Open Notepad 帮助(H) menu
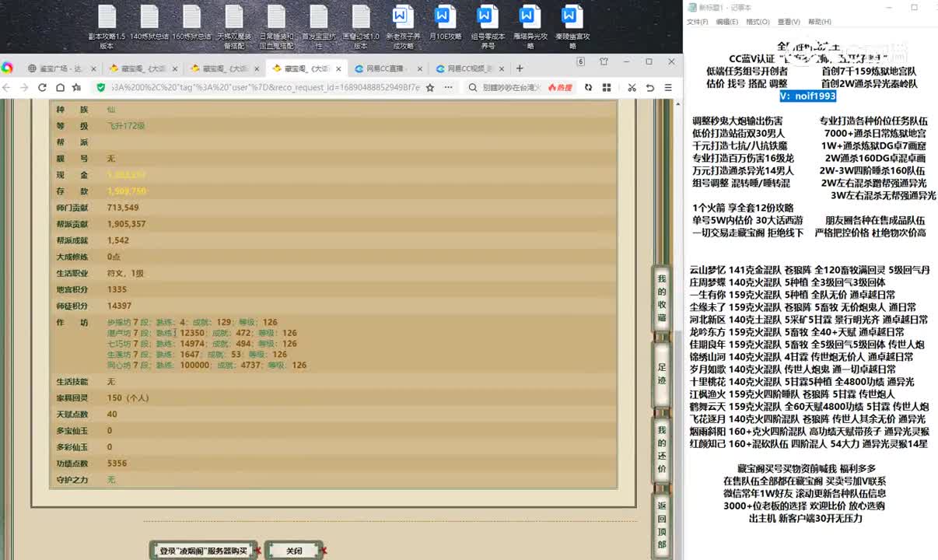The image size is (938, 560). pyautogui.click(x=820, y=22)
